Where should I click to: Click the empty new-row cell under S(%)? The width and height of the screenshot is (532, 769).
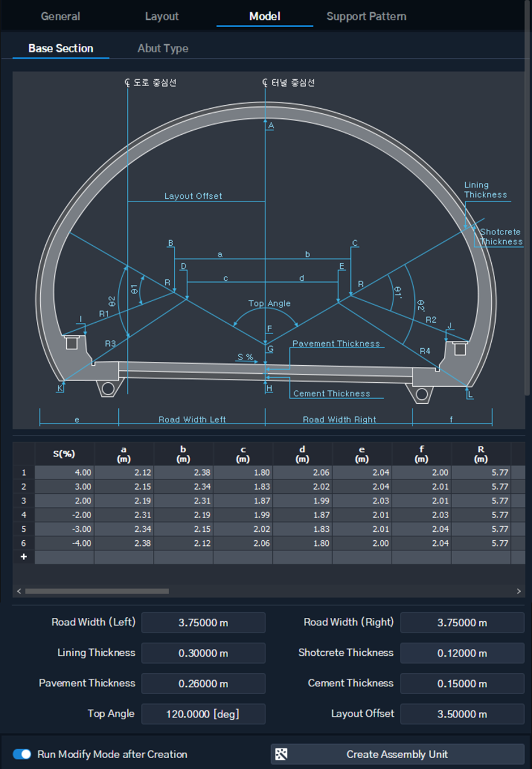[x=65, y=557]
